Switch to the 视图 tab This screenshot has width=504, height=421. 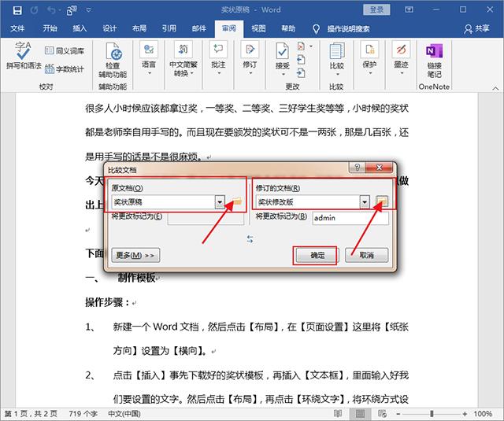pyautogui.click(x=258, y=28)
